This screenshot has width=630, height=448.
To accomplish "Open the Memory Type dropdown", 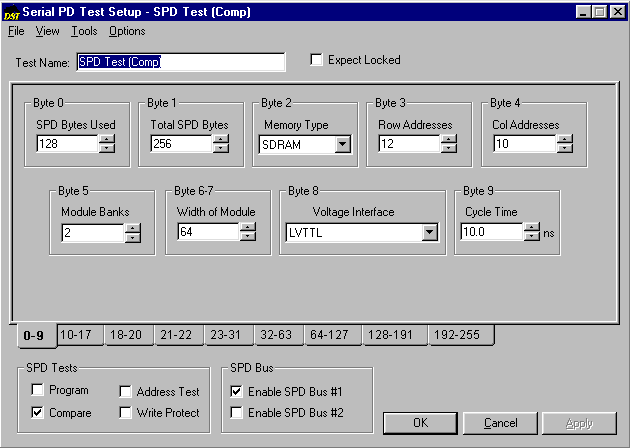I will coord(342,144).
